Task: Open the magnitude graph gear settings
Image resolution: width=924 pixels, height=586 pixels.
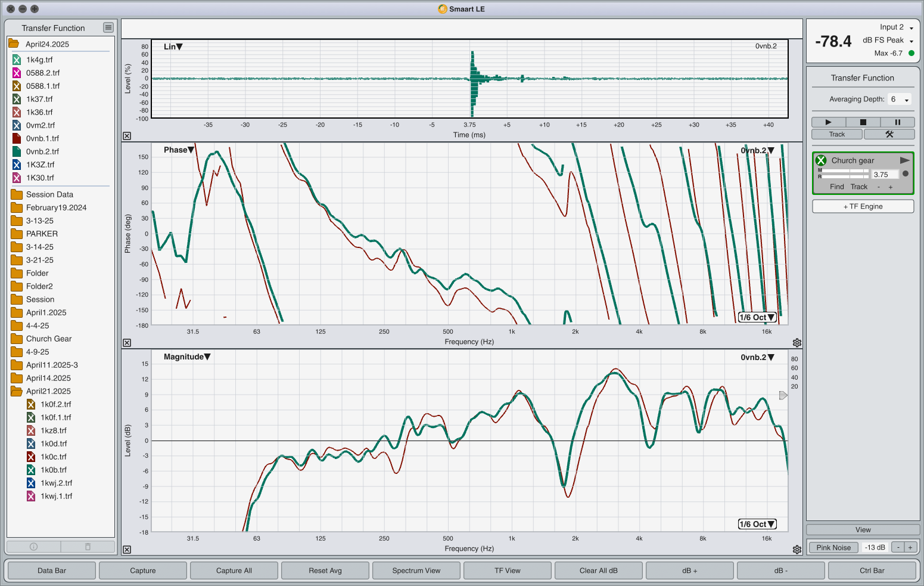Action: point(797,550)
